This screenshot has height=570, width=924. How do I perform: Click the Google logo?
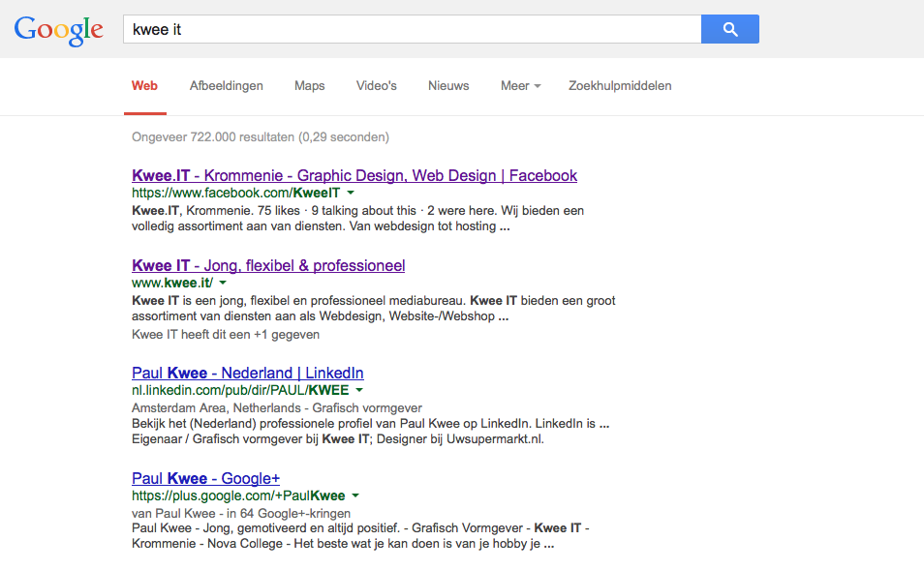[x=58, y=31]
